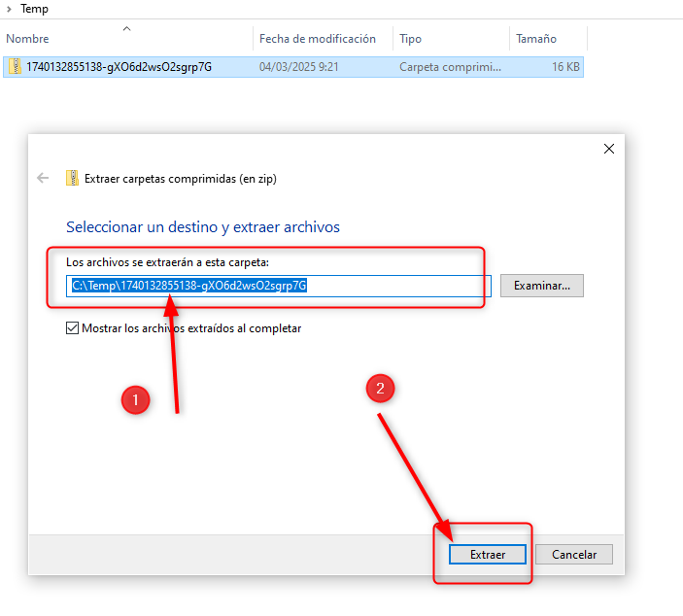Click the zip folder icon in the dialog title
Screen dimensions: 683x616
[72, 178]
